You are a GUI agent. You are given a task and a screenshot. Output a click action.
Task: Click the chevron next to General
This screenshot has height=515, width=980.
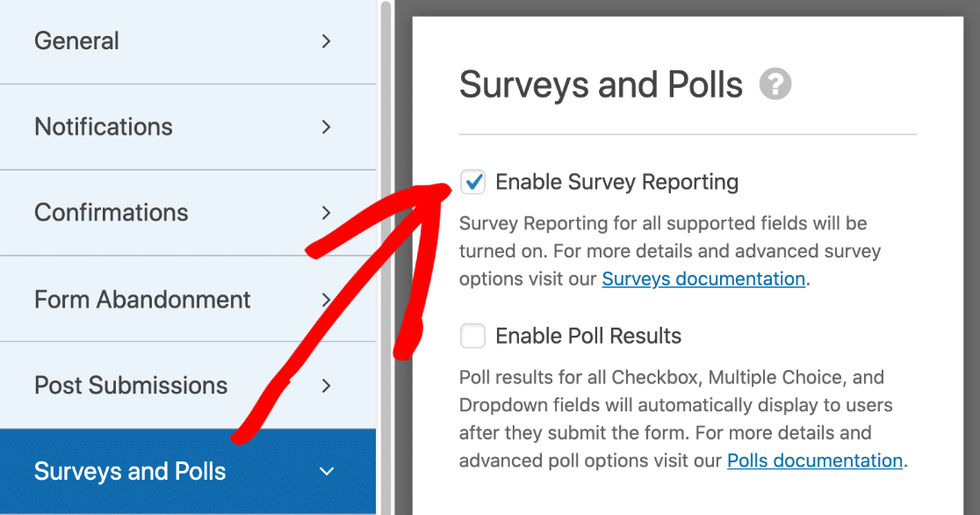pos(327,41)
